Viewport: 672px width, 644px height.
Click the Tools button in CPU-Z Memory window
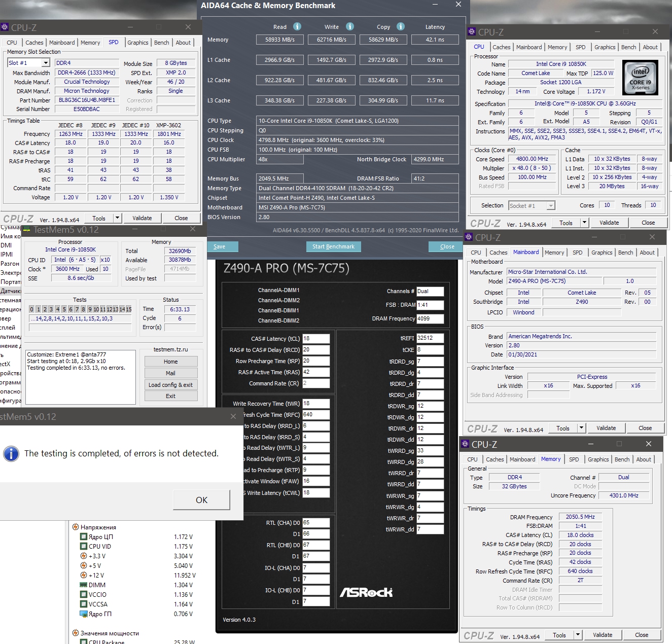pyautogui.click(x=559, y=635)
